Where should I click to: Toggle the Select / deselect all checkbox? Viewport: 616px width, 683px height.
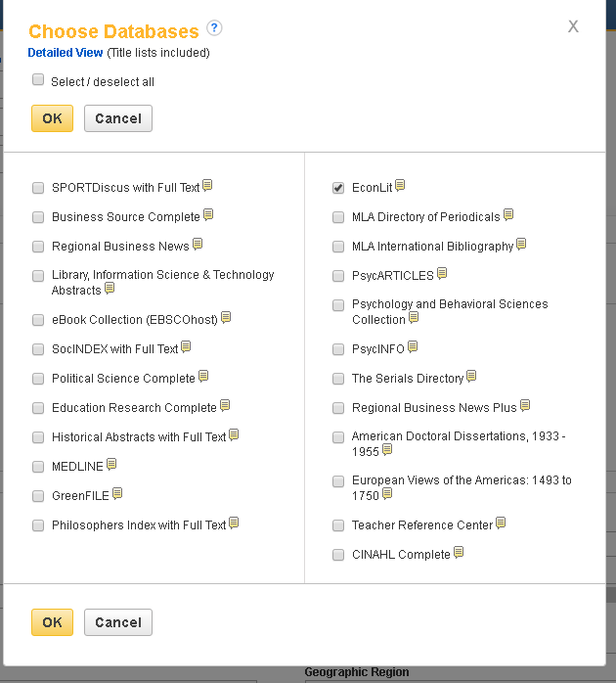pyautogui.click(x=38, y=79)
